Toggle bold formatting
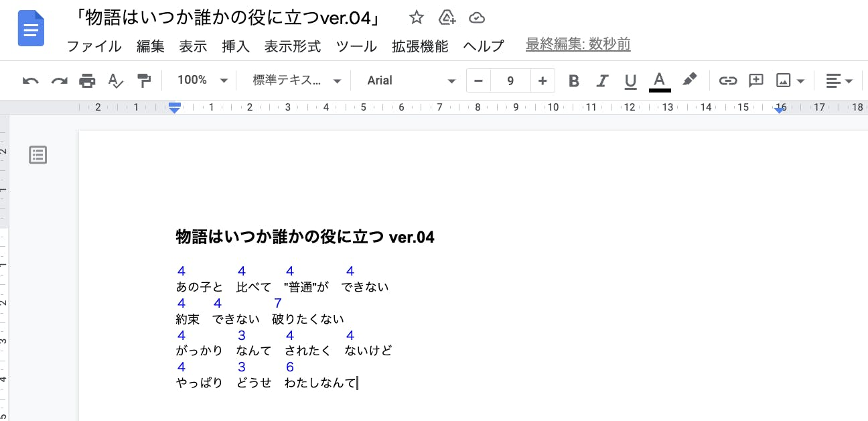This screenshot has width=868, height=421. 573,81
